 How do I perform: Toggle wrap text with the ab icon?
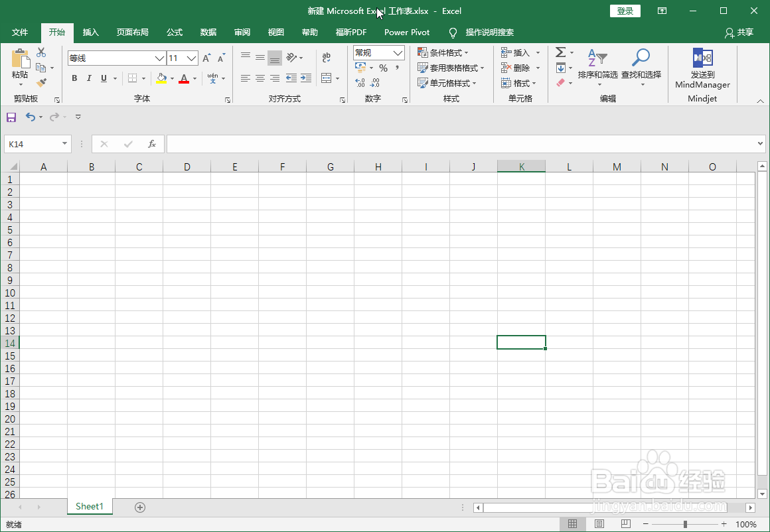pos(326,58)
